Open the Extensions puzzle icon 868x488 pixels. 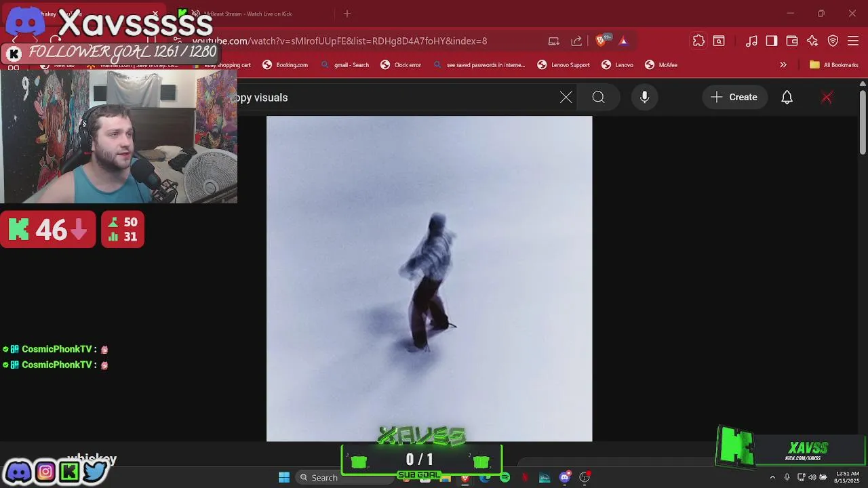[x=698, y=41]
